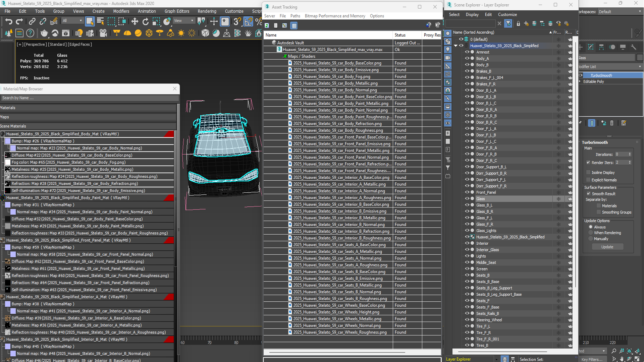Image resolution: width=644 pixels, height=362 pixels.
Task: Remove modifier with trash can icon
Action: pos(612,123)
